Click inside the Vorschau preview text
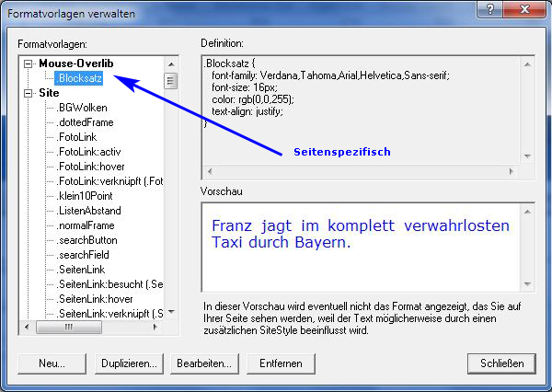 [x=359, y=235]
